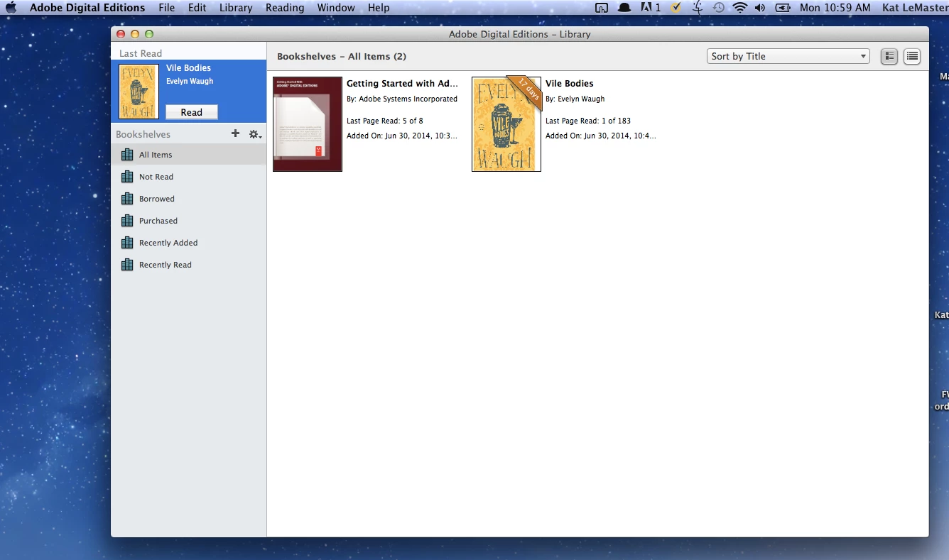
Task: Open the Adobe menu bar status icon
Action: point(651,8)
